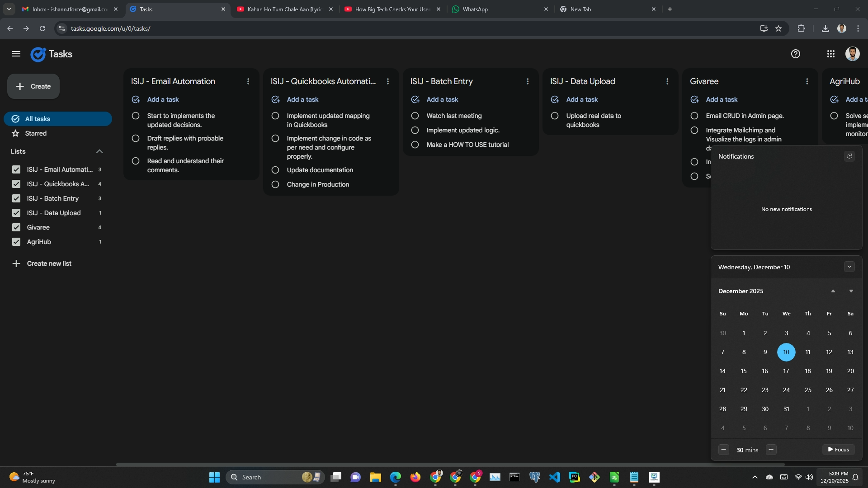Open options for ISJ - Email Automation list

click(248, 81)
